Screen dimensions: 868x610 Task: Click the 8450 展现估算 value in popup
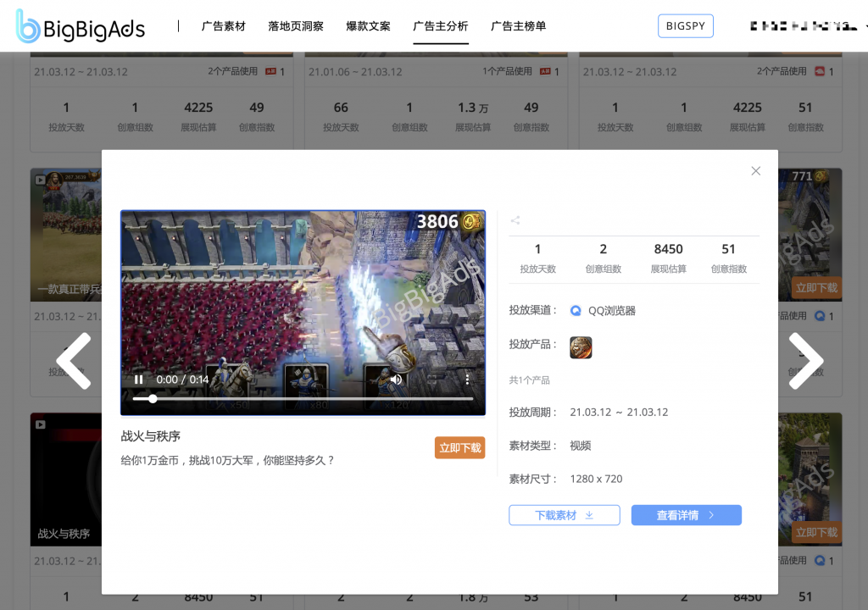click(x=668, y=249)
